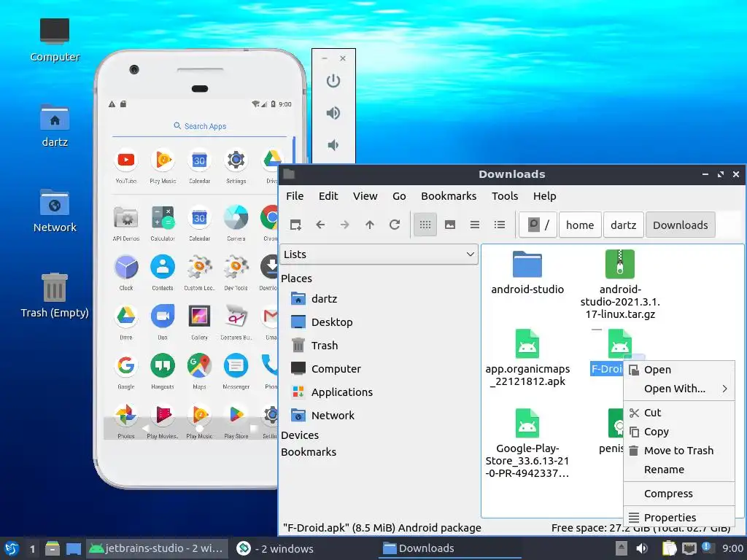747x560 pixels.
Task: Open the Help menu
Action: coord(544,196)
